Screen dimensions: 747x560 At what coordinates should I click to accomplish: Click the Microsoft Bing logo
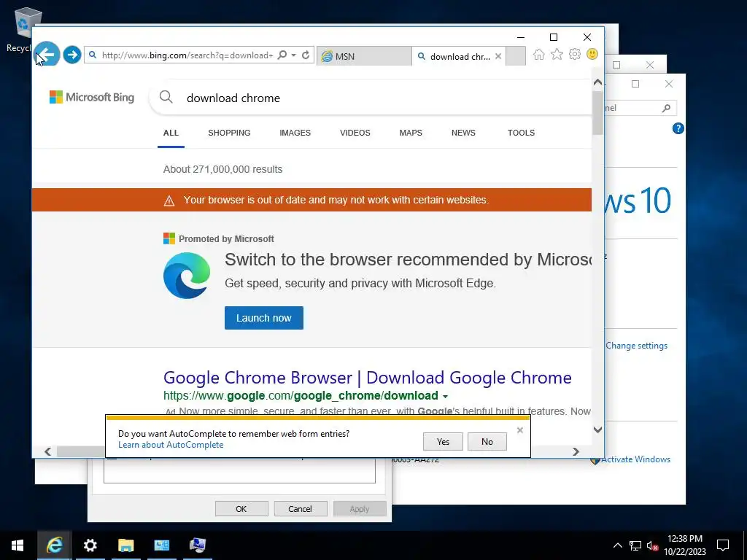pos(92,97)
